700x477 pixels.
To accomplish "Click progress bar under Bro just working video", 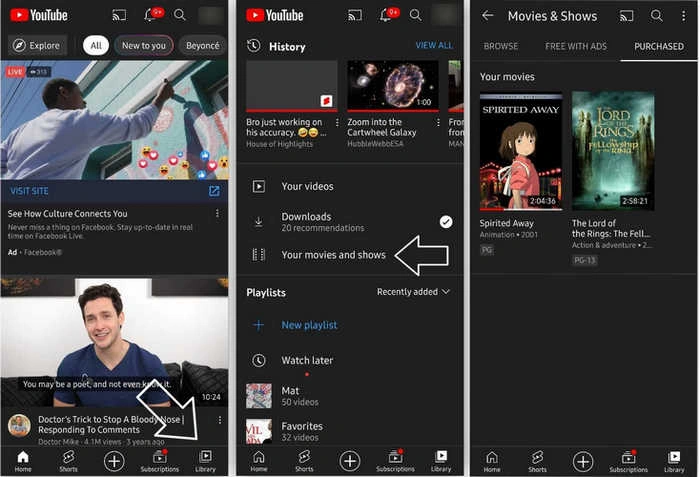I will [x=292, y=110].
